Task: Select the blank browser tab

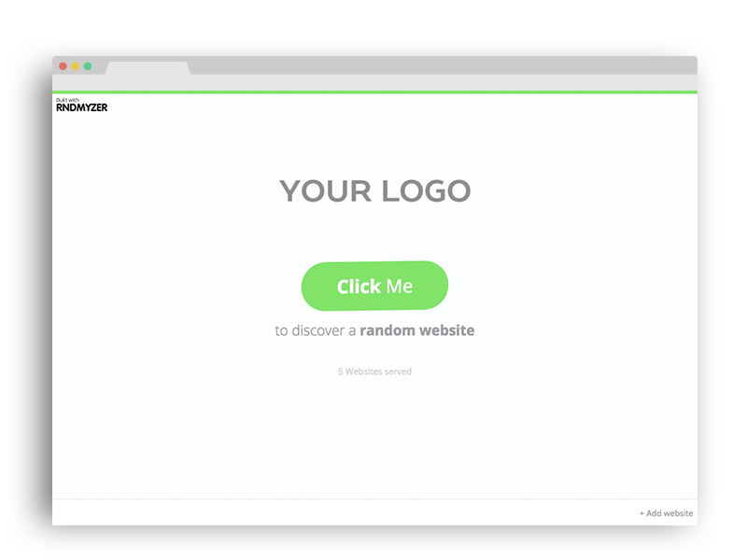Action: [x=148, y=68]
